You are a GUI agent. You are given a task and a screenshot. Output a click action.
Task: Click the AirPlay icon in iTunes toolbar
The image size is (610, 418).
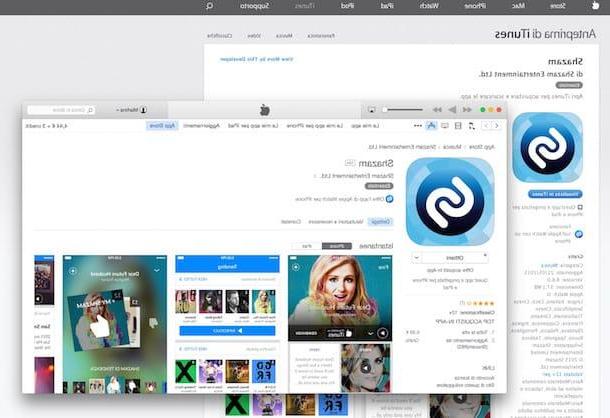(x=372, y=110)
